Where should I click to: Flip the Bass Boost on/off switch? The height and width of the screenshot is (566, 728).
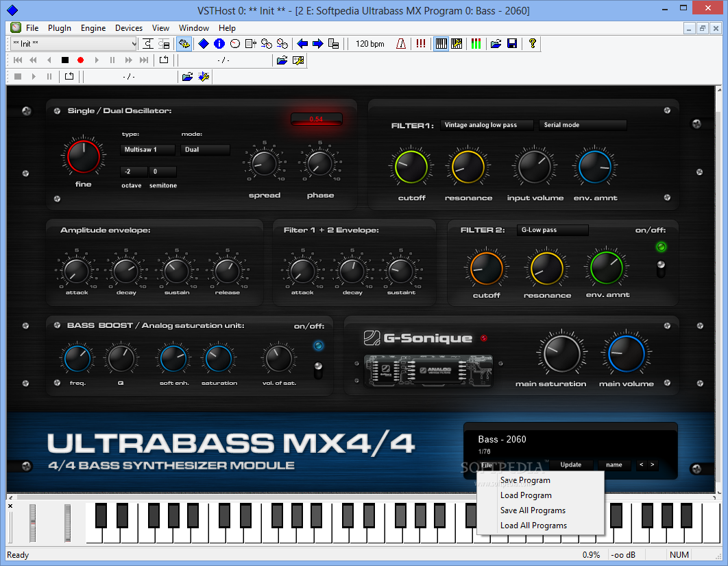318,370
